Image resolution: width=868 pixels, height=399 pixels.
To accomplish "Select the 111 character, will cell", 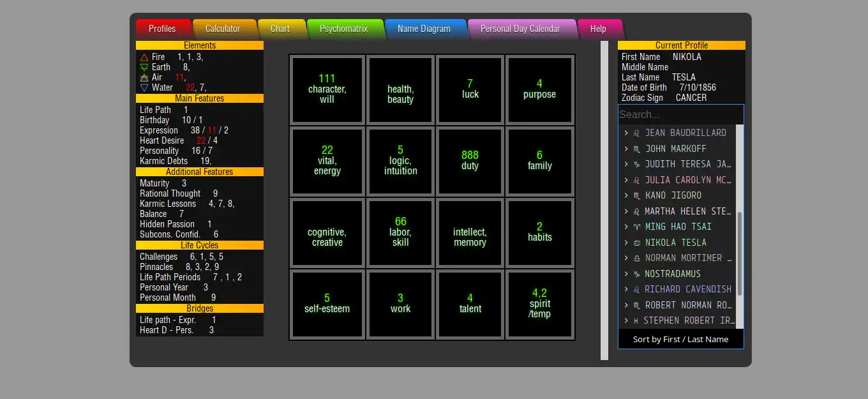I will click(x=327, y=89).
